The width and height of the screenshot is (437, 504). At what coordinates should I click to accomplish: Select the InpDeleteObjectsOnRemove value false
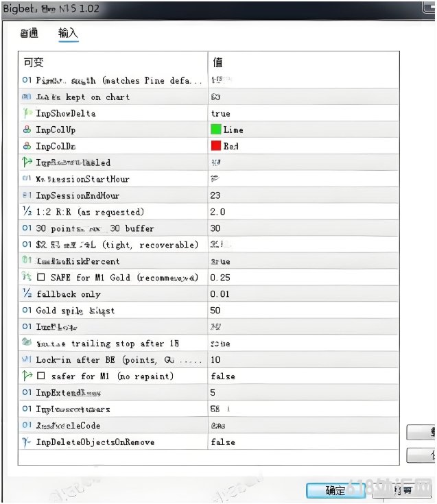[x=223, y=442]
